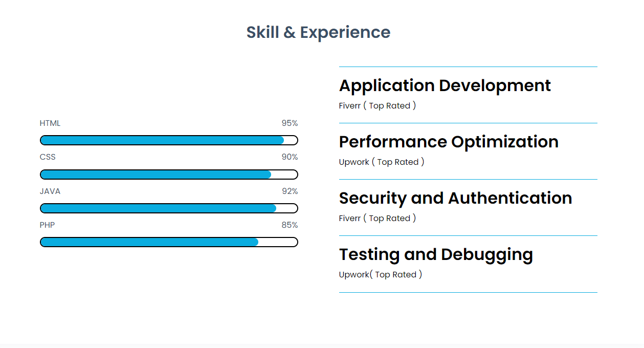Click the HTML skill progress bar

pyautogui.click(x=169, y=140)
